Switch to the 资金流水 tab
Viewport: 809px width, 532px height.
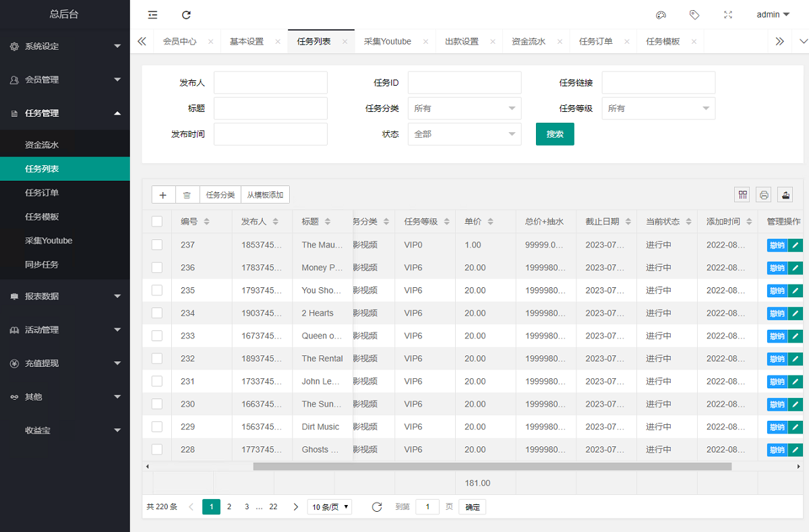529,41
